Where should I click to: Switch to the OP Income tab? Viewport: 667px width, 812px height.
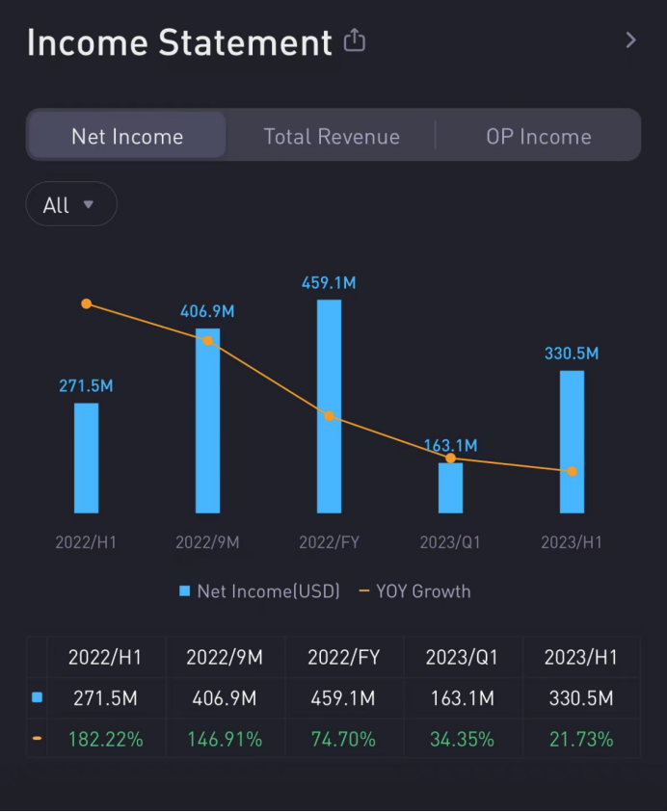539,137
